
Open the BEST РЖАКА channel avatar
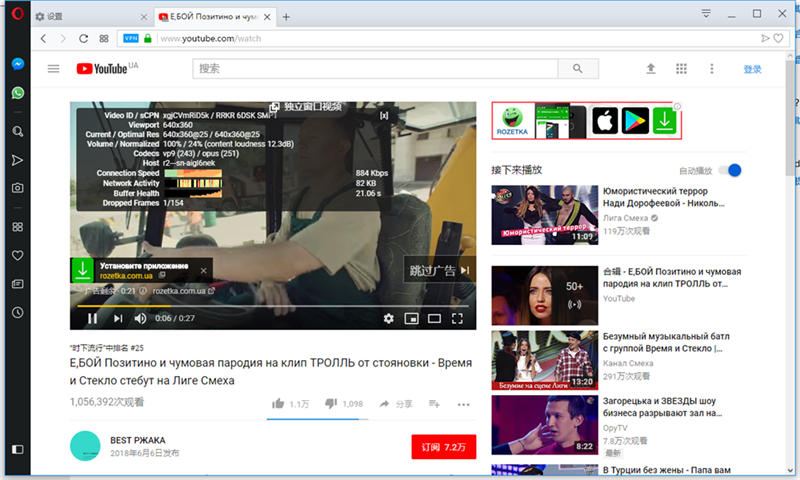click(85, 446)
